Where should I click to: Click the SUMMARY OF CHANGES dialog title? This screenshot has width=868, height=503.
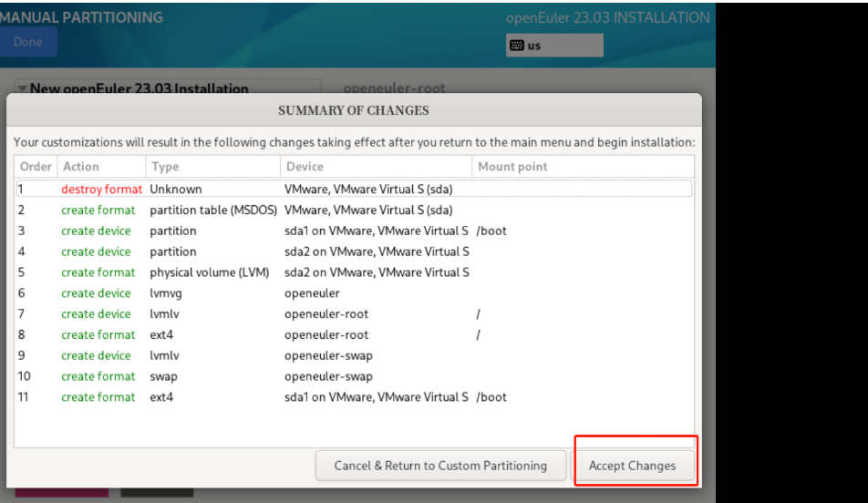coord(353,110)
